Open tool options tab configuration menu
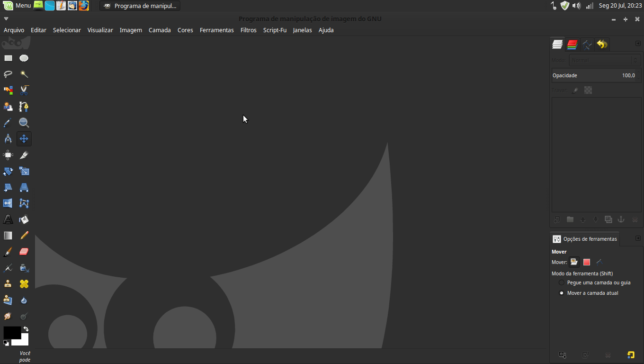This screenshot has width=644, height=364. (638, 238)
